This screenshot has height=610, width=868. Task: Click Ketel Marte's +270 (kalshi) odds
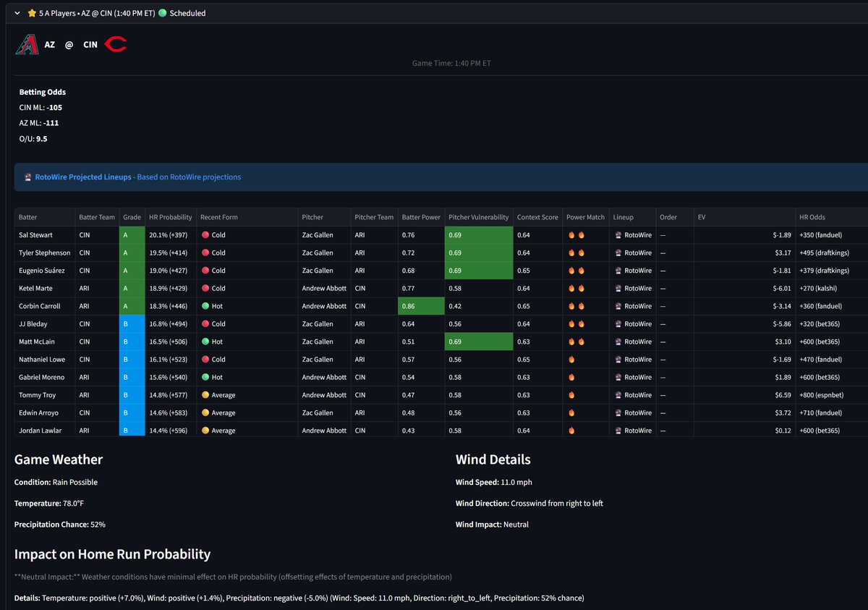pos(821,289)
